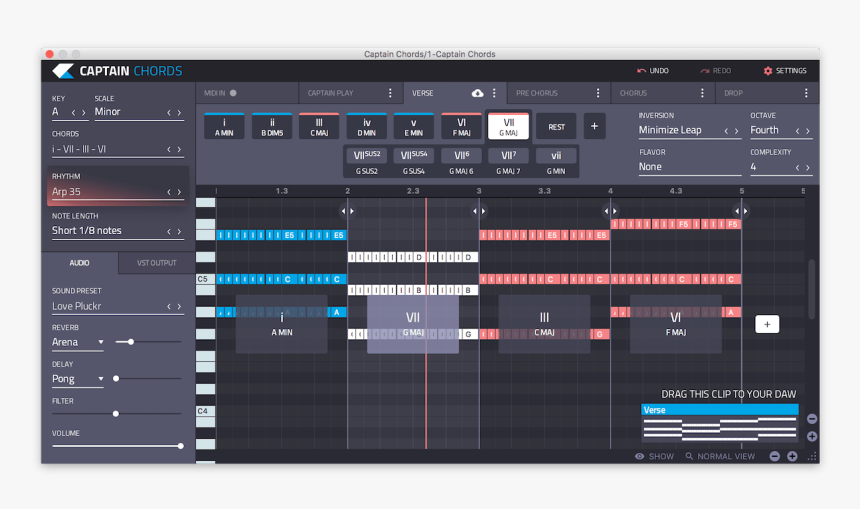860x509 pixels.
Task: Choose the next Note Length option
Action: coord(179,231)
